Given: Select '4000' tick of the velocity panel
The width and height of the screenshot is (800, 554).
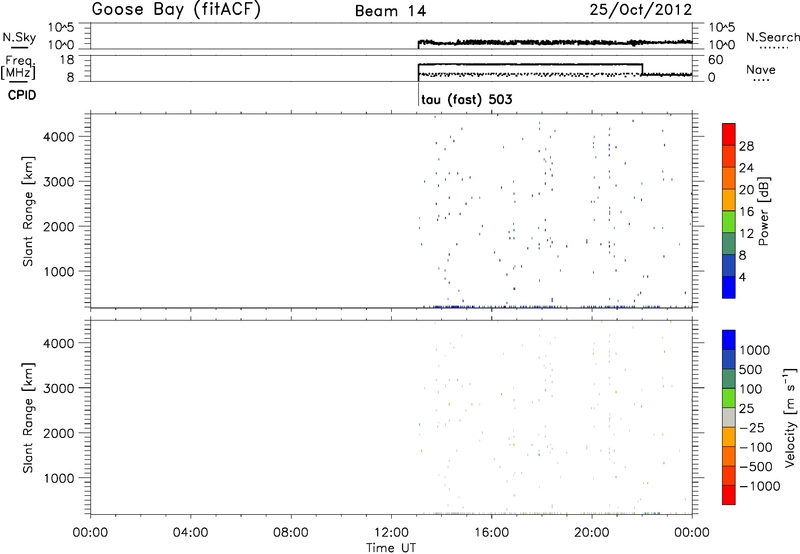Looking at the screenshot, I should [59, 343].
